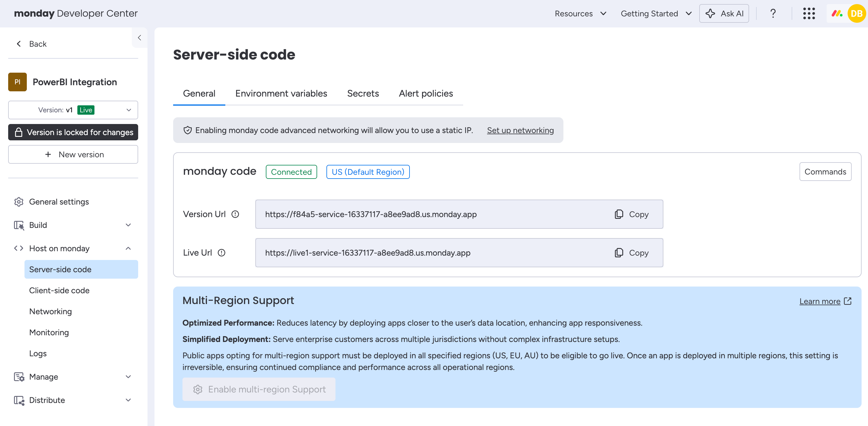Click the copy icon for Version Url
This screenshot has height=426, width=868.
coord(619,214)
